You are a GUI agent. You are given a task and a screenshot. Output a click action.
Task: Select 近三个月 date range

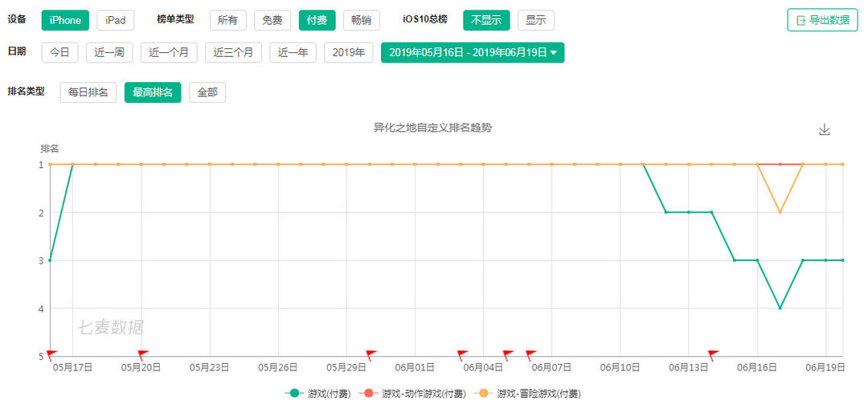[x=234, y=52]
